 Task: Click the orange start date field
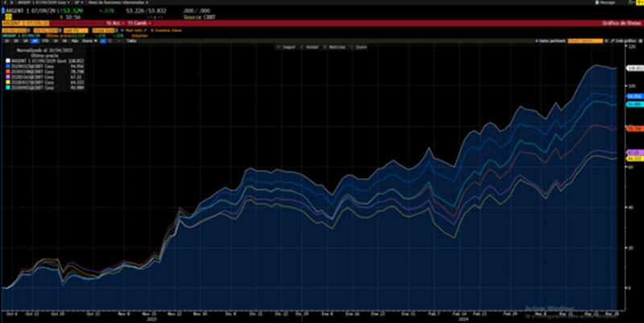click(15, 30)
